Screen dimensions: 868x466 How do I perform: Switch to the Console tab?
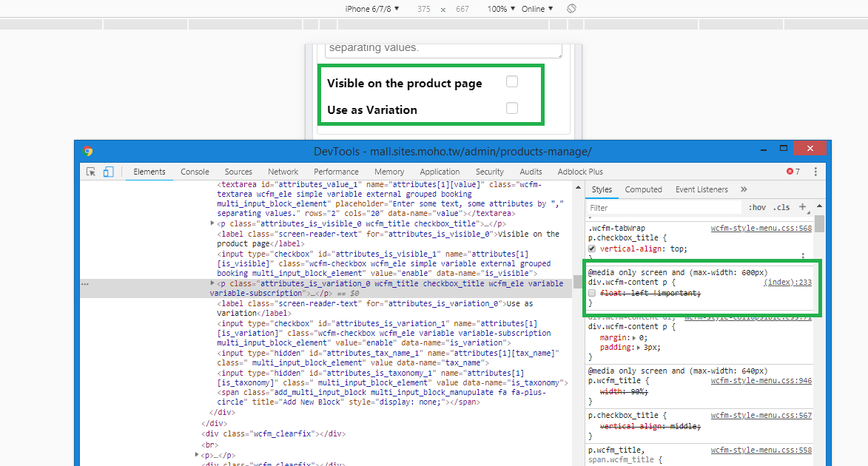tap(195, 172)
